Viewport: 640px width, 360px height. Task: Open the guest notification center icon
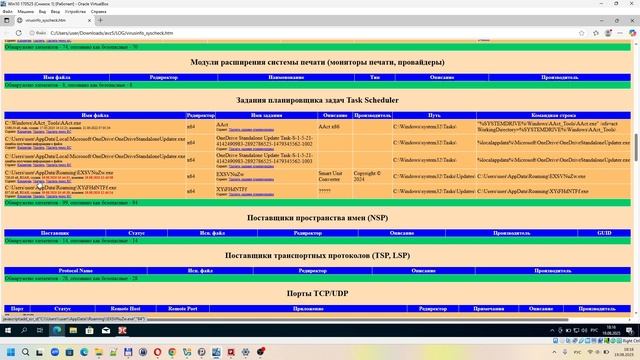tap(630, 330)
